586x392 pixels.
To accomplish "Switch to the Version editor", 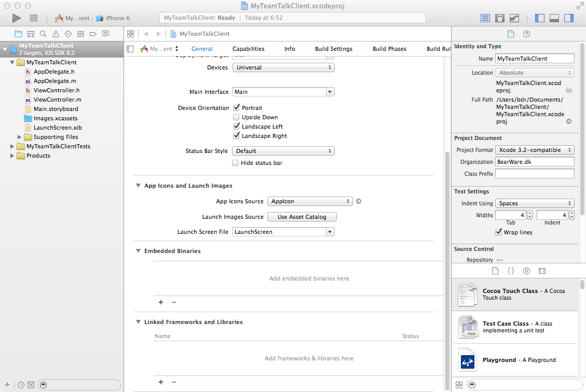I will (x=514, y=18).
